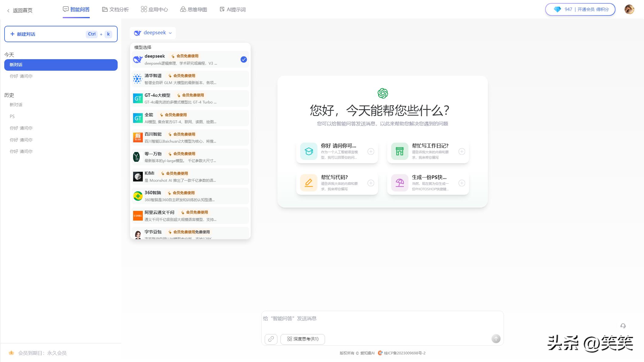Click the KIMI model logo icon
The height and width of the screenshot is (362, 644).
(x=138, y=177)
